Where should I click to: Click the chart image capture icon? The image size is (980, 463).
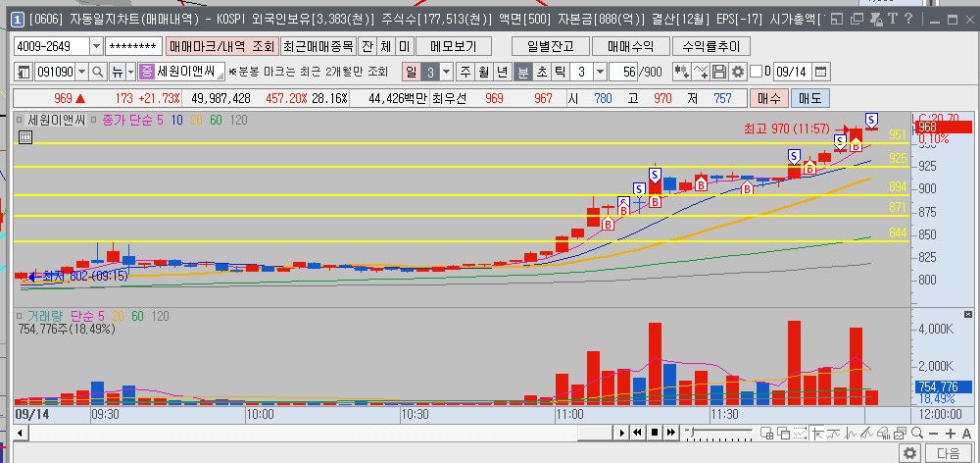click(x=900, y=433)
